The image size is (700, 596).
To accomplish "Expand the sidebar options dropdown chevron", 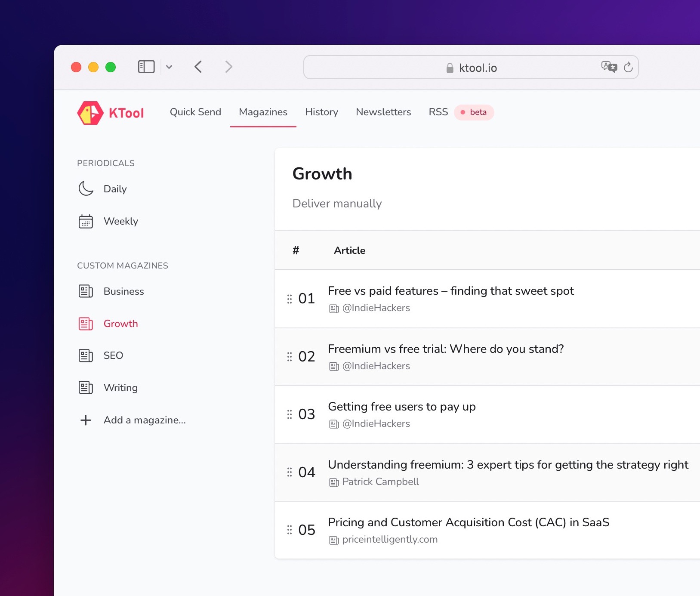I will [169, 67].
